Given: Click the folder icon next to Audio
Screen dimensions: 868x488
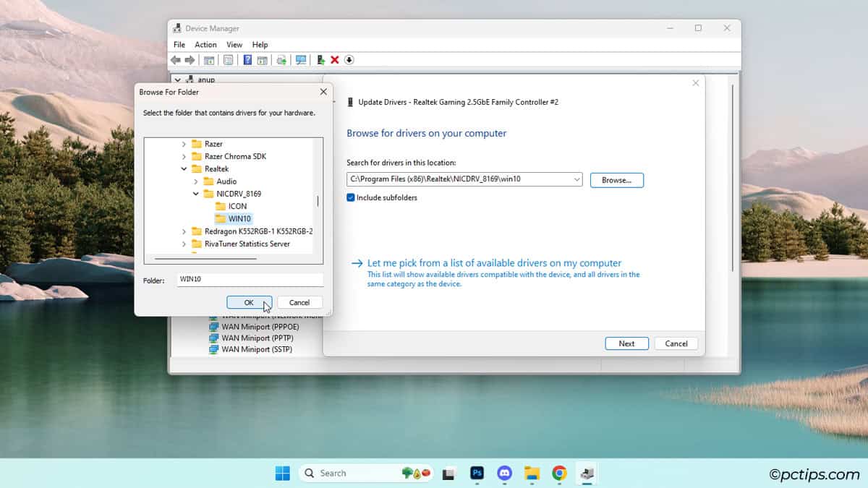Looking at the screenshot, I should (x=208, y=181).
